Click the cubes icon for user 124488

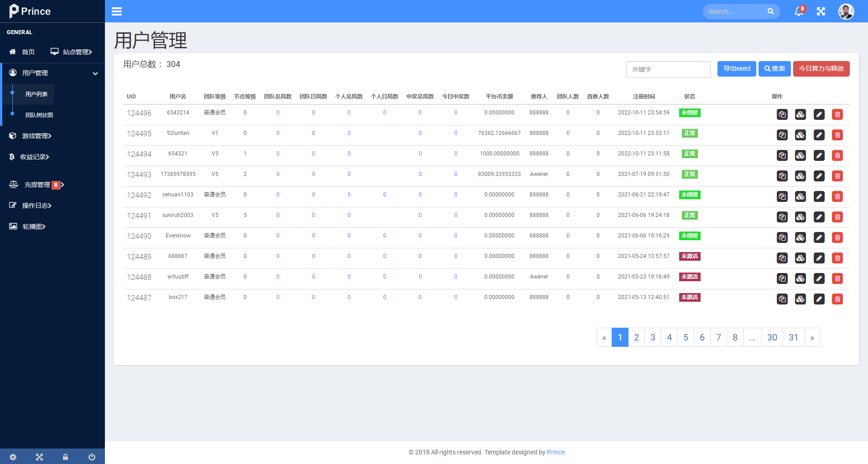click(x=800, y=278)
